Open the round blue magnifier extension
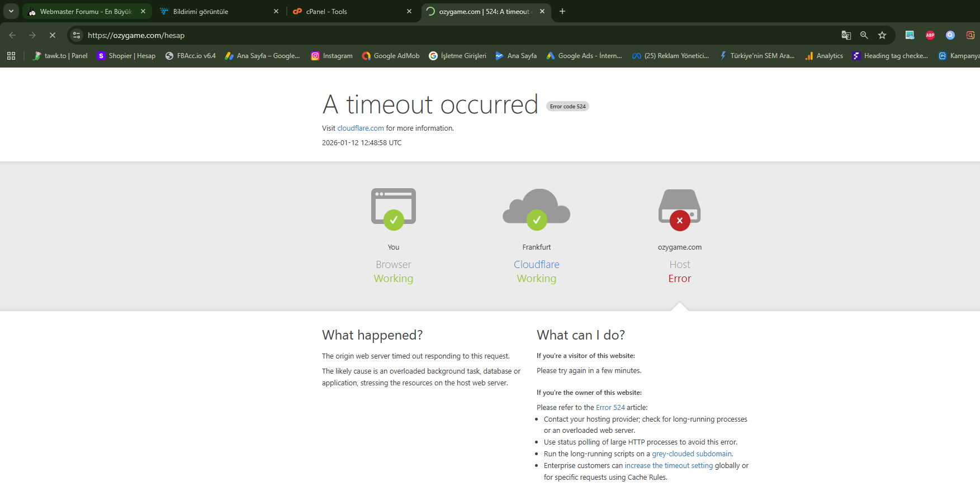 [950, 35]
